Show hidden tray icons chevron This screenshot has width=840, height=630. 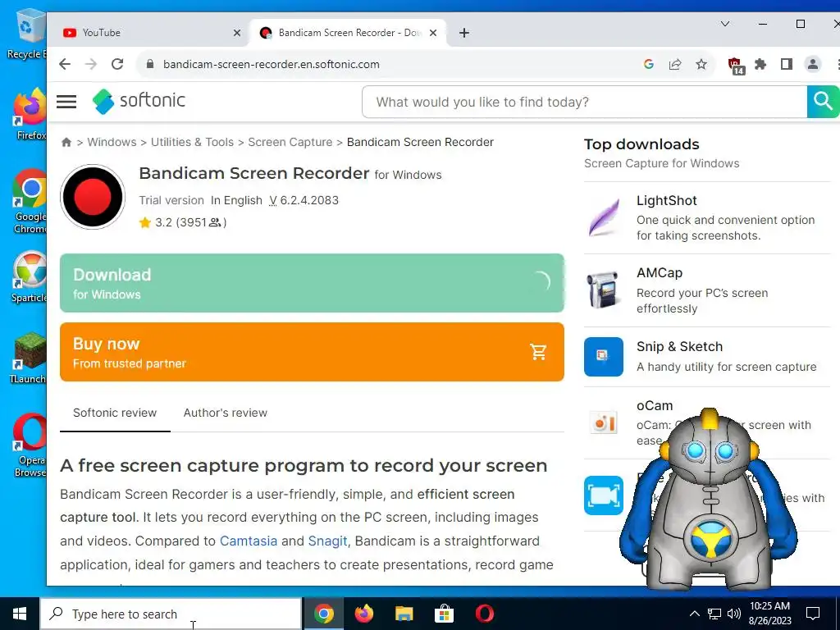pos(694,614)
